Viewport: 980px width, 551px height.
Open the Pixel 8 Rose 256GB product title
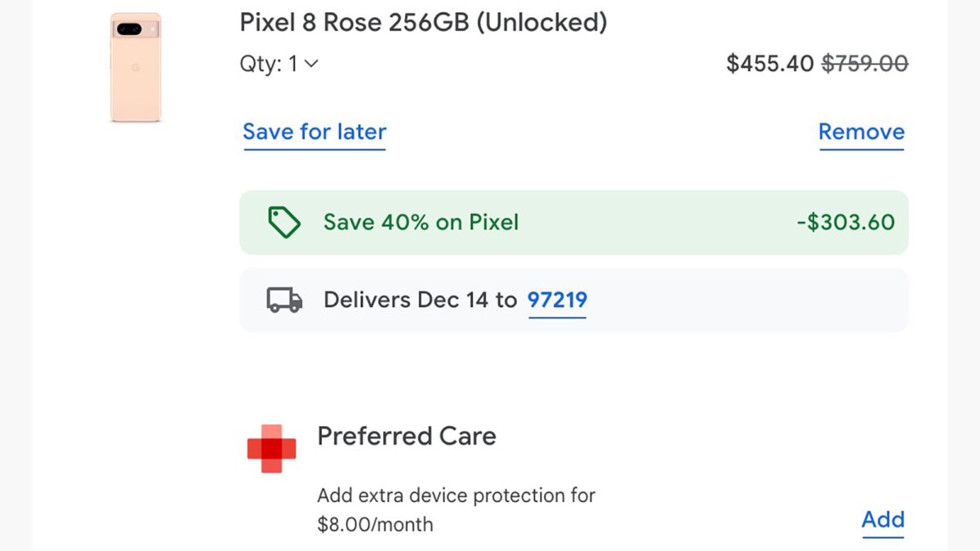[x=423, y=23]
